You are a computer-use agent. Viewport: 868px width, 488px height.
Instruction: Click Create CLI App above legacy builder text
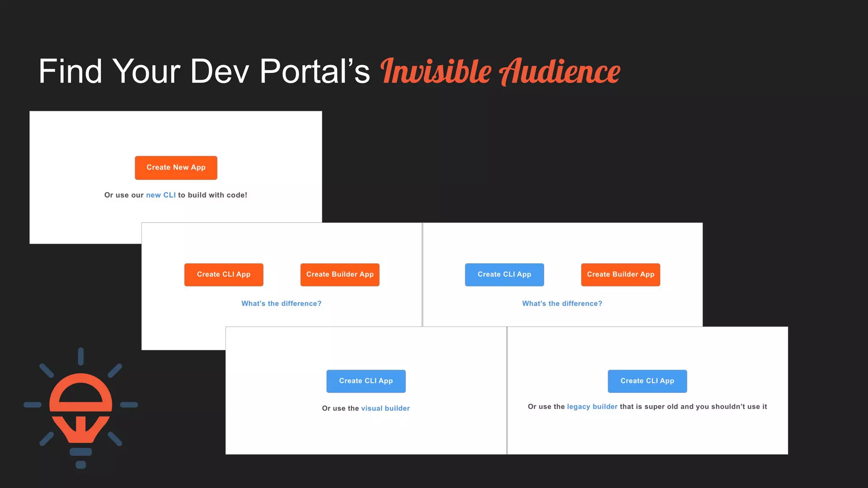[x=647, y=381]
